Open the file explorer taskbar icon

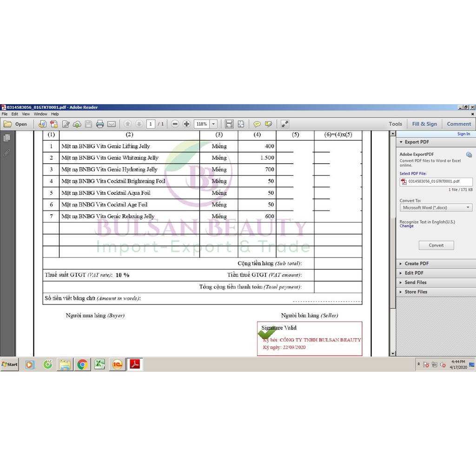coord(65,364)
